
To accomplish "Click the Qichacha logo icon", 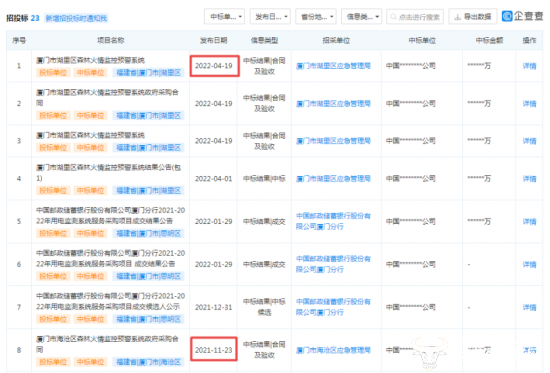I will click(507, 16).
